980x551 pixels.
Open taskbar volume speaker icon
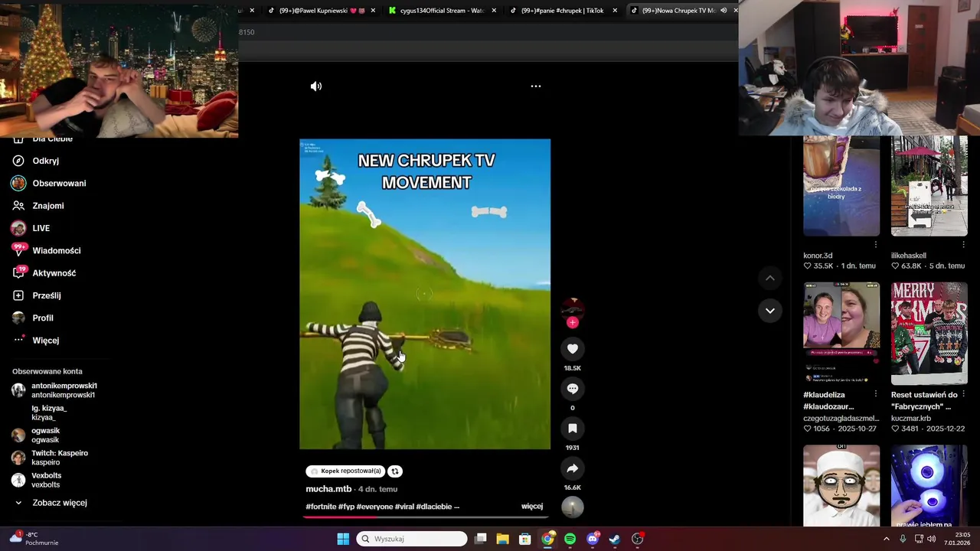click(x=931, y=539)
